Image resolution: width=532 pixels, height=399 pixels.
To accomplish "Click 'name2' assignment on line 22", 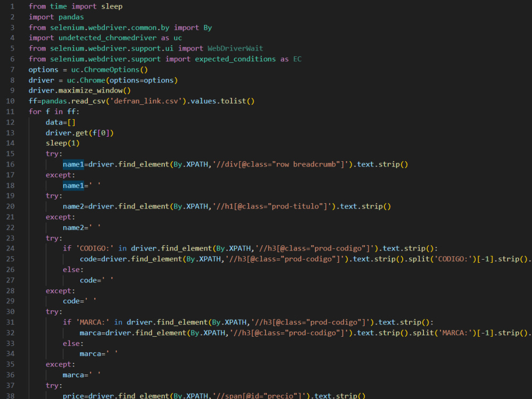I will 73,227.
